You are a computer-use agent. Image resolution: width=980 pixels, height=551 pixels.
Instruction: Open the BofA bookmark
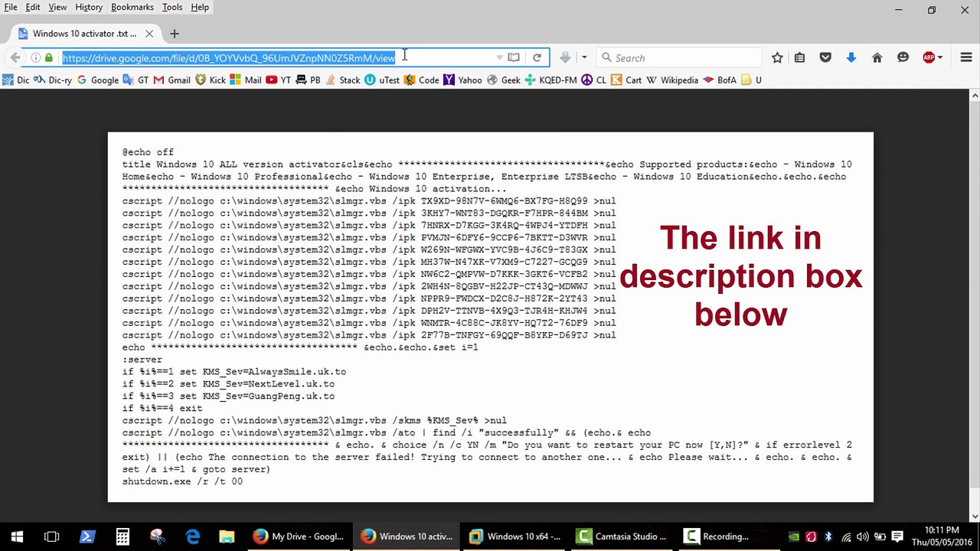(720, 80)
